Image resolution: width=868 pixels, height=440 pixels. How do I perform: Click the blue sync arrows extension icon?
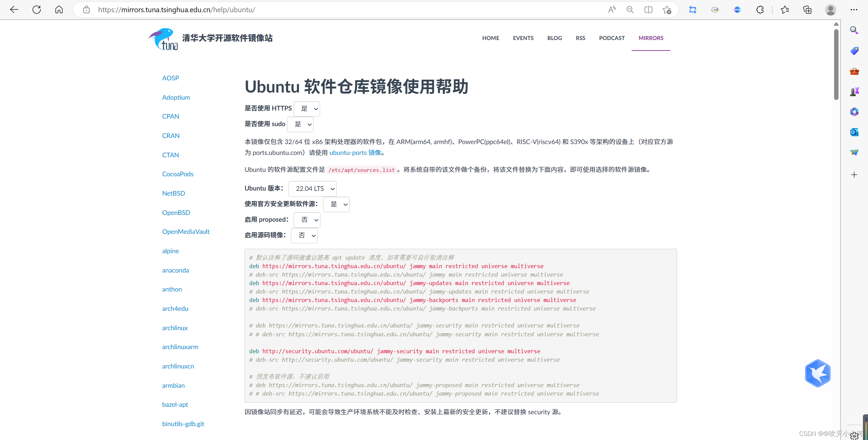coord(693,9)
